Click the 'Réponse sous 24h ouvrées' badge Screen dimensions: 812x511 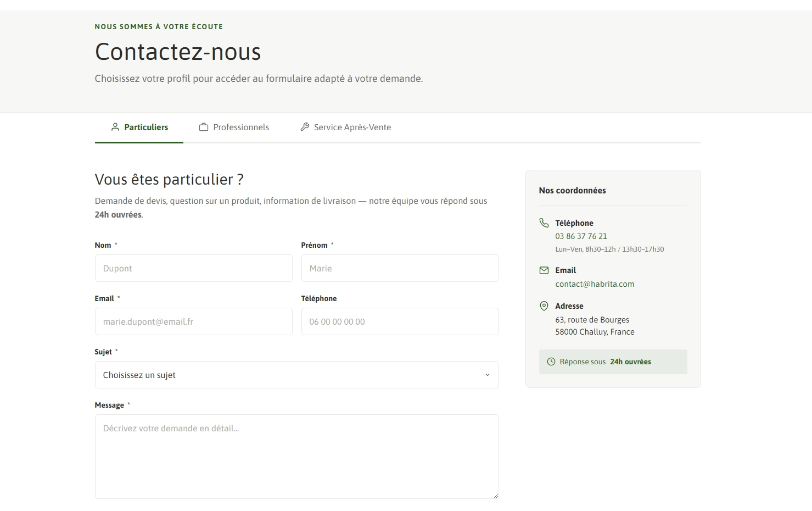(x=613, y=362)
